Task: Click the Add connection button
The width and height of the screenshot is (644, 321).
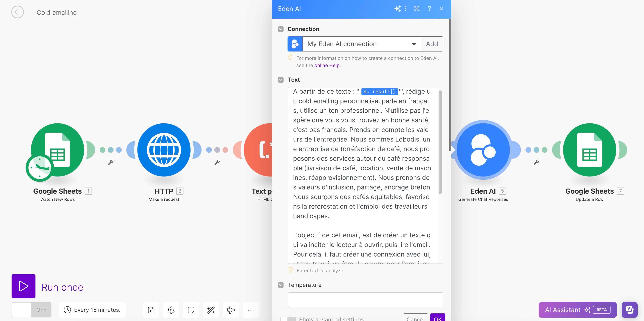Action: tap(432, 44)
